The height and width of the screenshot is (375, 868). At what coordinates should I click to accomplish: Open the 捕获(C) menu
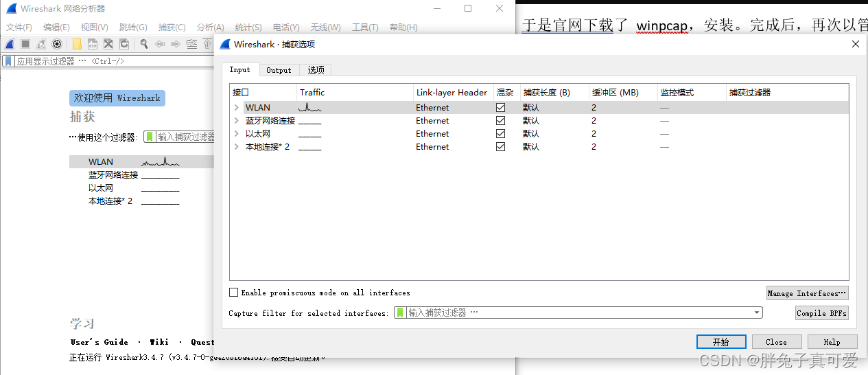click(x=172, y=27)
